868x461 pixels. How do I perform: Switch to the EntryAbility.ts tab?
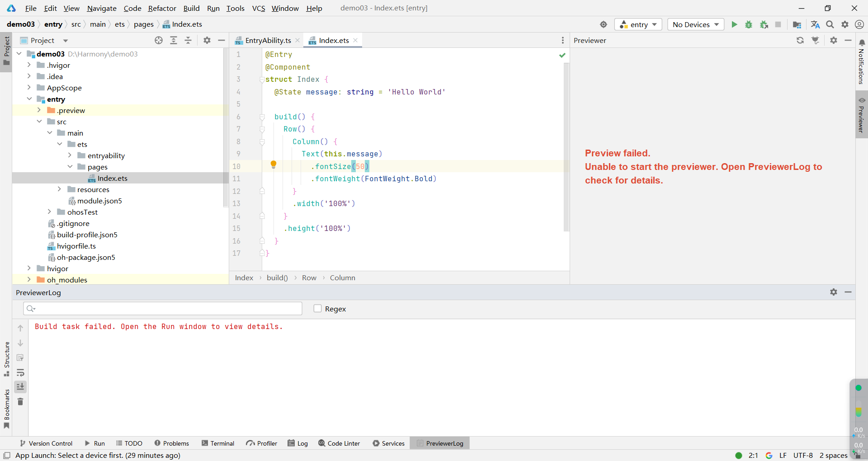click(268, 40)
